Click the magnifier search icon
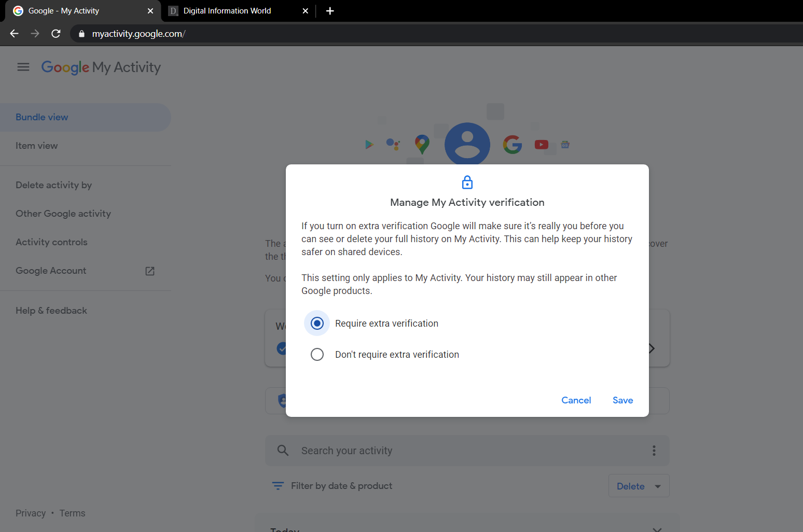 (283, 451)
